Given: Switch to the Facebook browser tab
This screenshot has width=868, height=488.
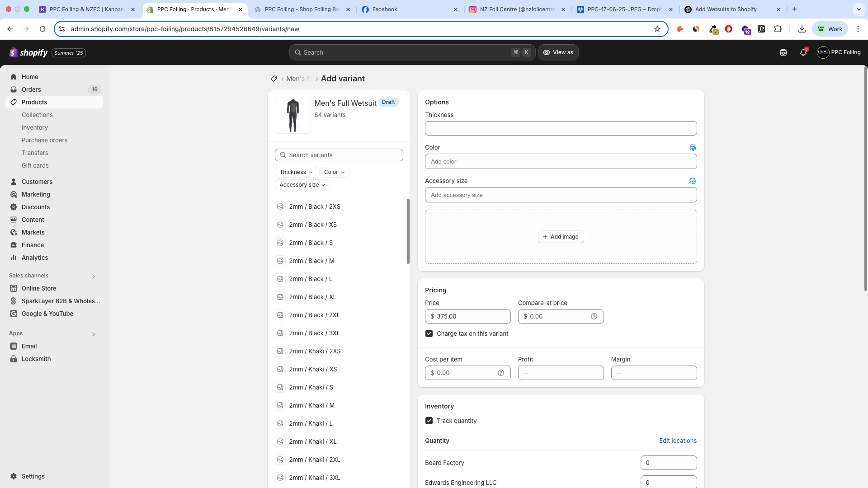Looking at the screenshot, I should (384, 9).
